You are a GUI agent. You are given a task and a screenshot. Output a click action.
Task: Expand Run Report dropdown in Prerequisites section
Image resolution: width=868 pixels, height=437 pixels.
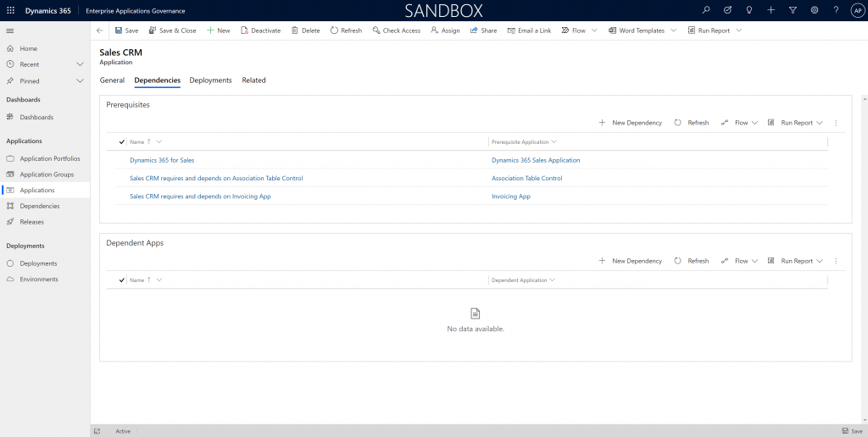[x=819, y=123]
